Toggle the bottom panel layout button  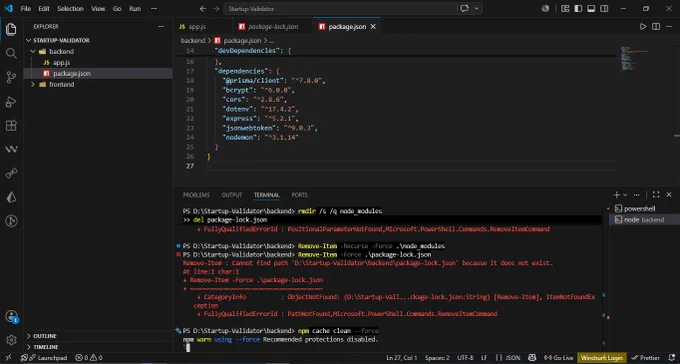591,9
